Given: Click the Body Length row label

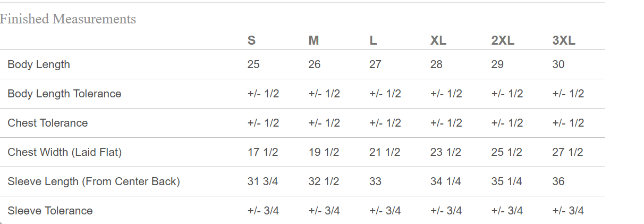Looking at the screenshot, I should tap(39, 64).
